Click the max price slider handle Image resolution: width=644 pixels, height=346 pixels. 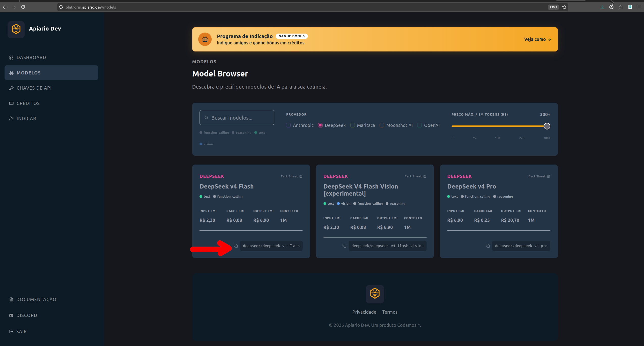coord(547,126)
